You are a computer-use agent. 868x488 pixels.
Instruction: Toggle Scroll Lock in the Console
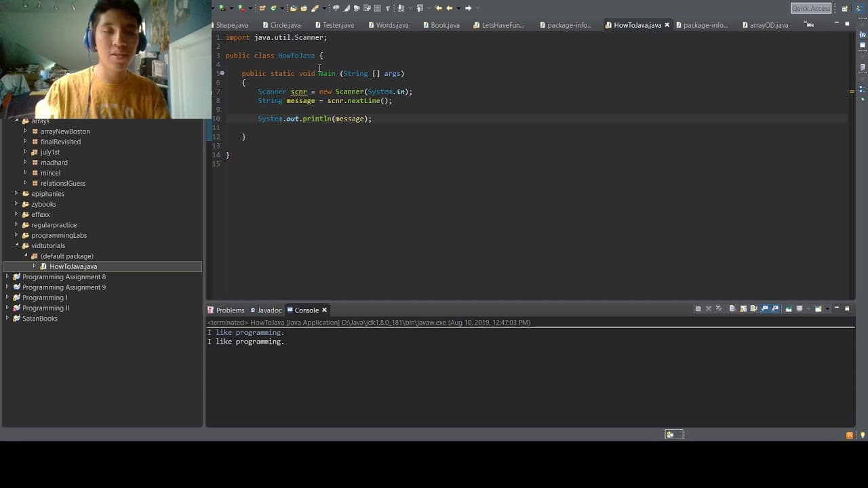(743, 309)
